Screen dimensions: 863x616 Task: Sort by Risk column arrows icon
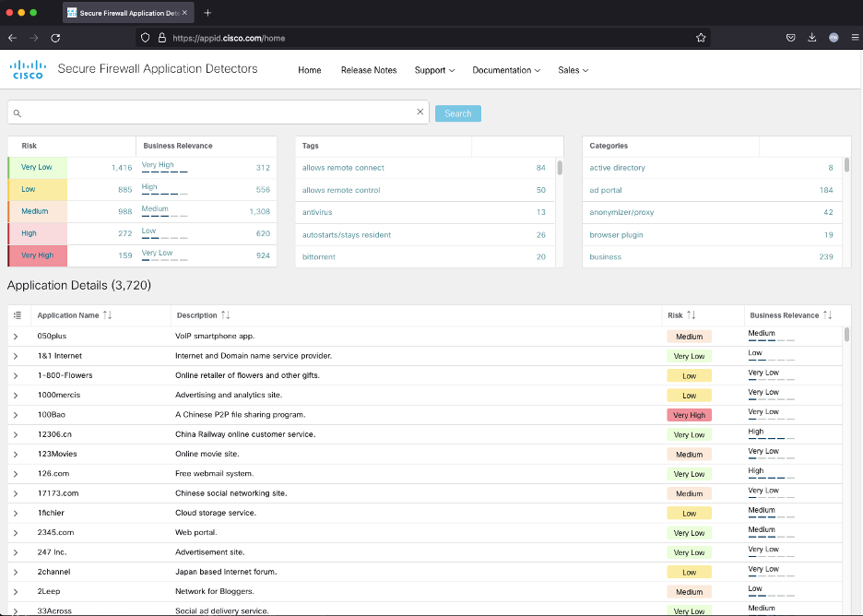tap(692, 315)
